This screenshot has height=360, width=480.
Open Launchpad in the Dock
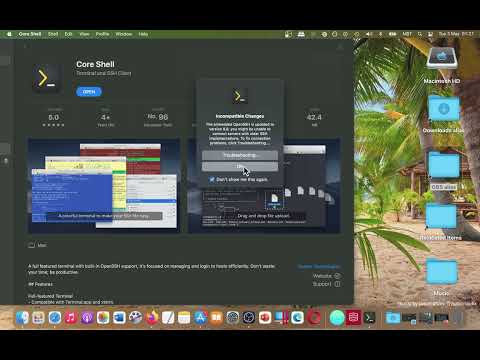click(x=38, y=318)
